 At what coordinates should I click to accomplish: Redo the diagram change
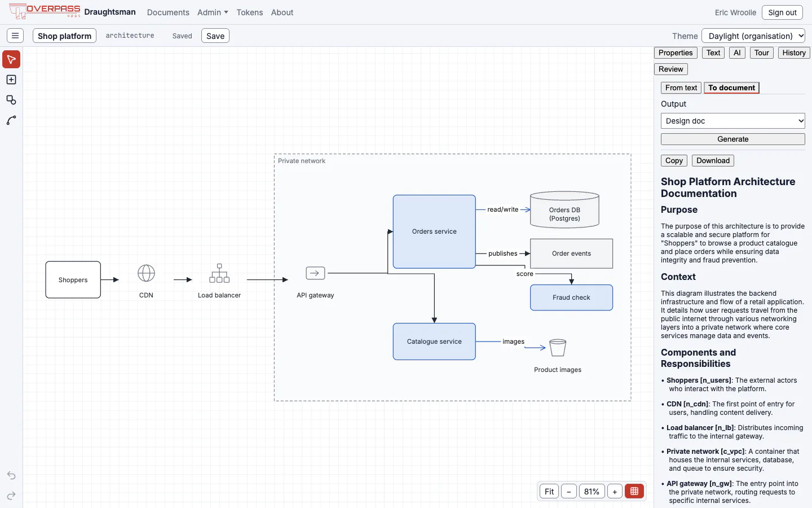pyautogui.click(x=11, y=496)
